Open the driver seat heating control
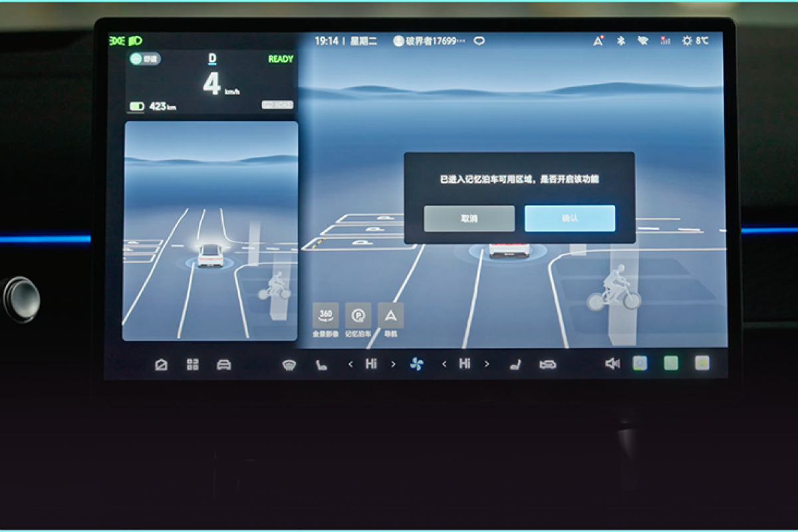Image resolution: width=798 pixels, height=532 pixels. (x=321, y=364)
